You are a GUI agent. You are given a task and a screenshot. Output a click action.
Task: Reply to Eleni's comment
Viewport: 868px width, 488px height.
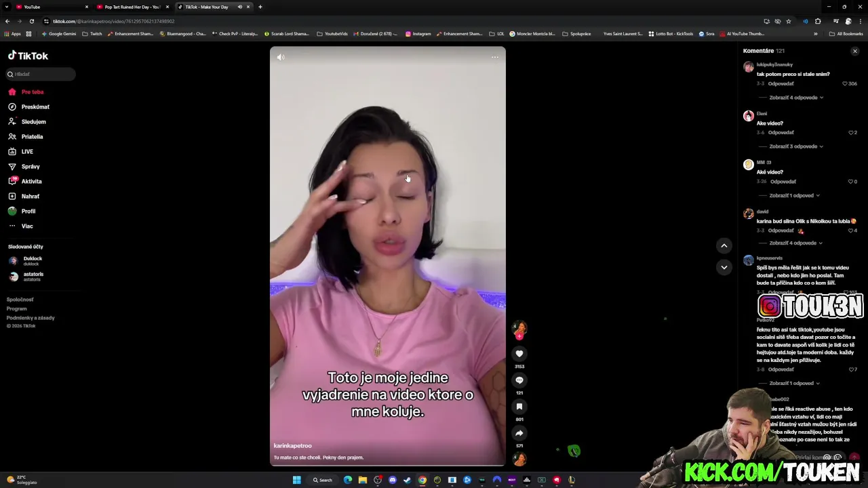(781, 132)
